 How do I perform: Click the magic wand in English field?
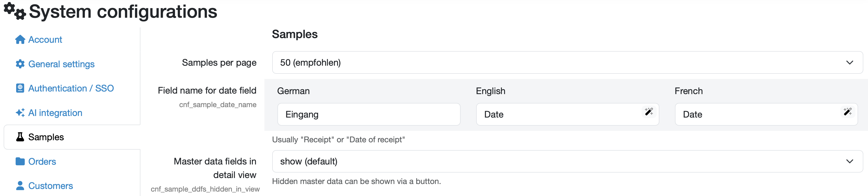tap(649, 112)
